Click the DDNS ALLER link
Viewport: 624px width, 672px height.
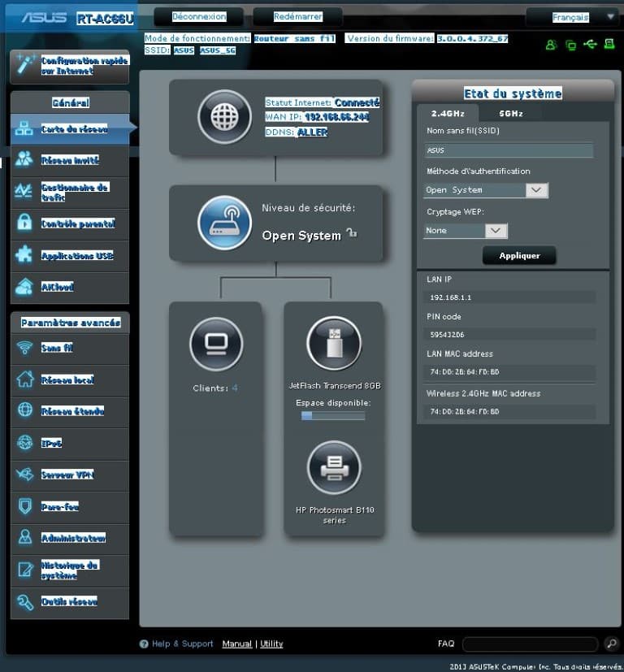[313, 132]
